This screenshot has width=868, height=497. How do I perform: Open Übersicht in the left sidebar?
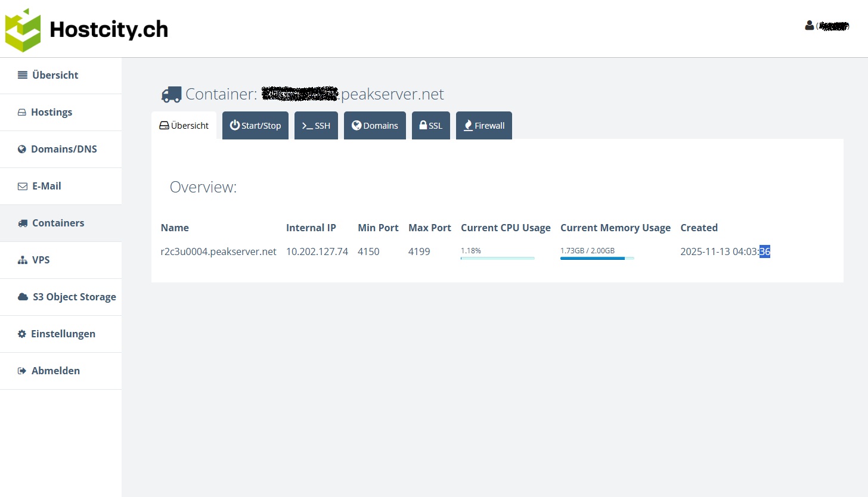click(x=55, y=75)
